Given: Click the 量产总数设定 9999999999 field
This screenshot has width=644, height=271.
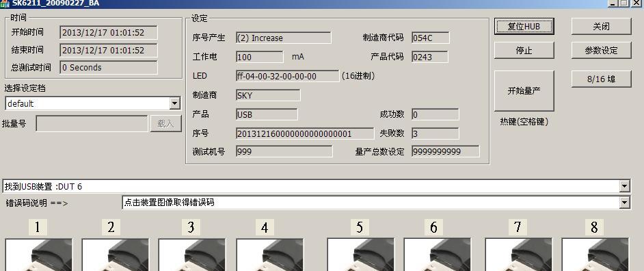Looking at the screenshot, I should pyautogui.click(x=445, y=151).
